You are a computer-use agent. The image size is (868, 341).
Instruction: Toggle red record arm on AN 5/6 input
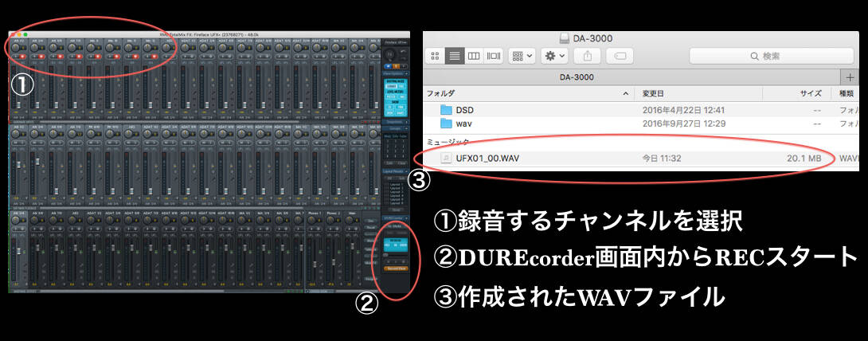pyautogui.click(x=61, y=57)
